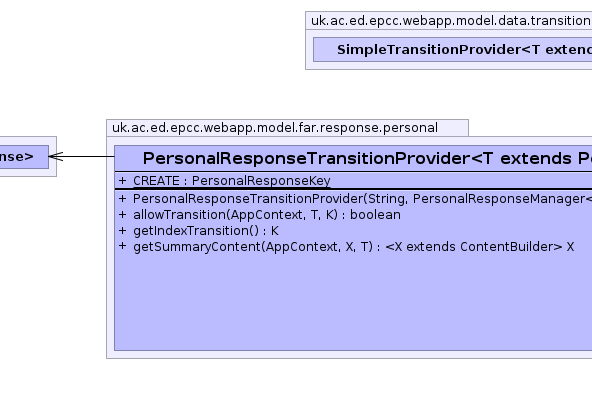Select the getIndexTransition() : K method
The height and width of the screenshot is (396, 592).
click(206, 231)
